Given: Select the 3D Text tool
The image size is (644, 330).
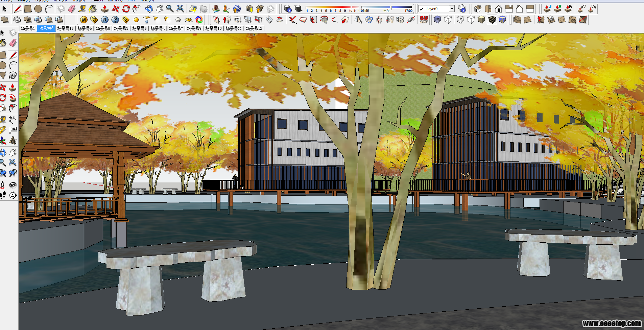Looking at the screenshot, I should click(13, 140).
